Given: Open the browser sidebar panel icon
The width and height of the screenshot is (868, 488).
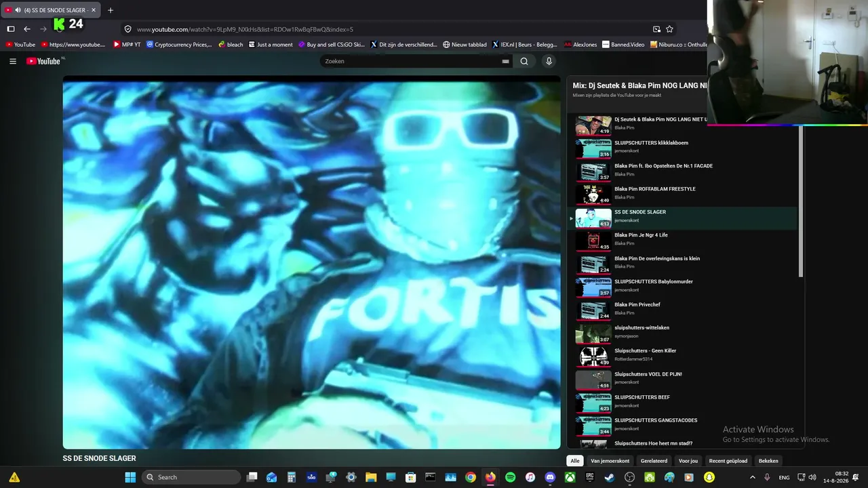Looking at the screenshot, I should click(x=11, y=29).
